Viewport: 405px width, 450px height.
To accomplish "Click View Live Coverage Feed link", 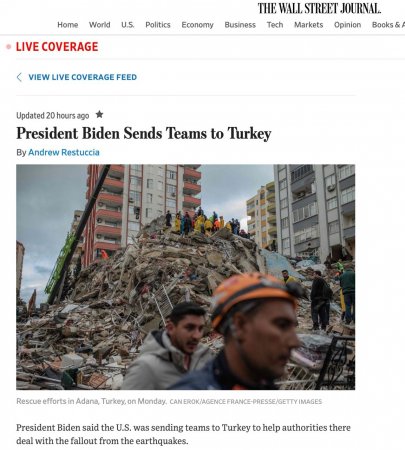I will click(83, 77).
